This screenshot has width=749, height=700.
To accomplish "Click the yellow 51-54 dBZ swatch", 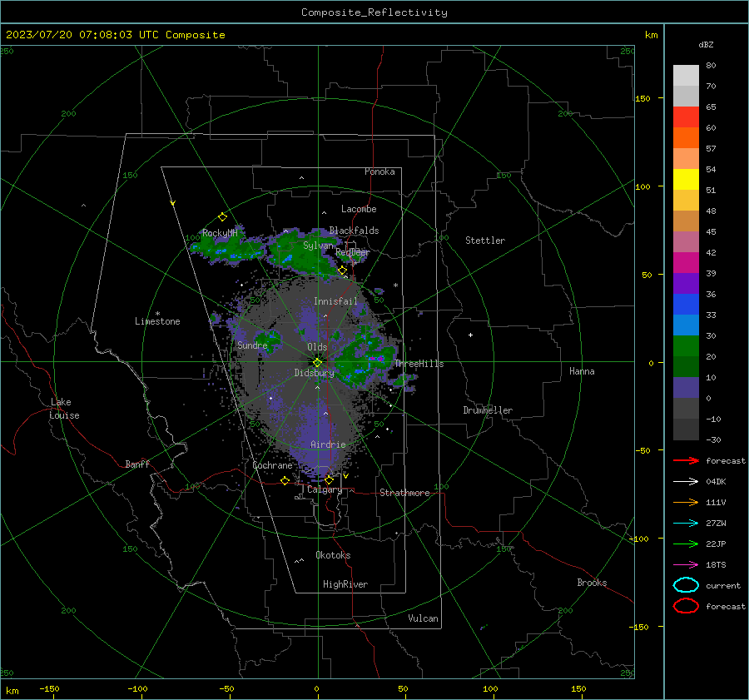I will tap(686, 180).
